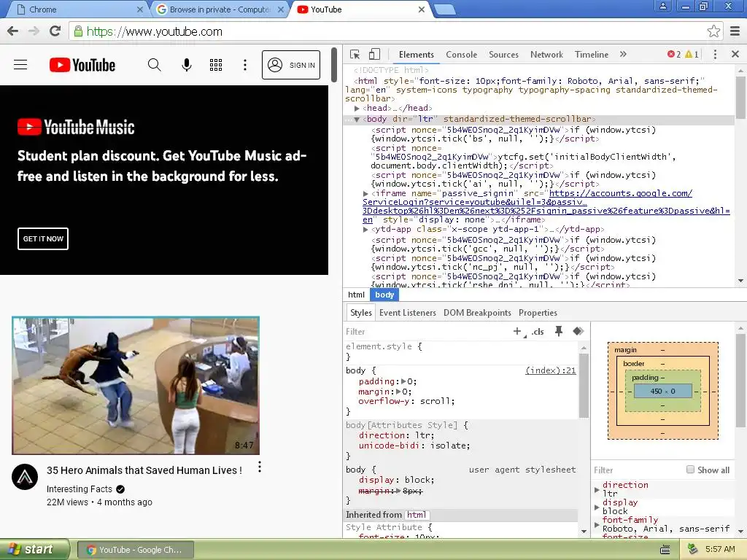This screenshot has width=747, height=560.
Task: Expand computed direction property
Action: (597, 489)
